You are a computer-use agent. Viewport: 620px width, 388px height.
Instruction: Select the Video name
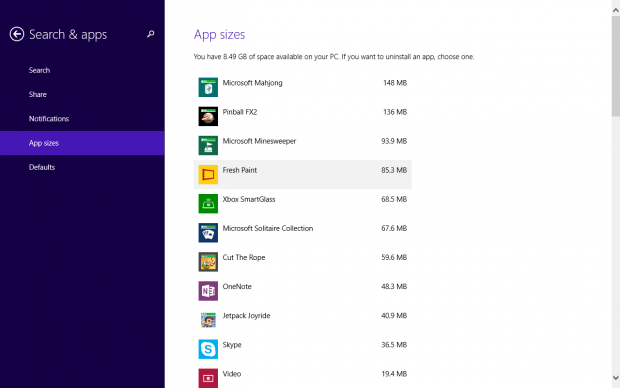coord(232,374)
